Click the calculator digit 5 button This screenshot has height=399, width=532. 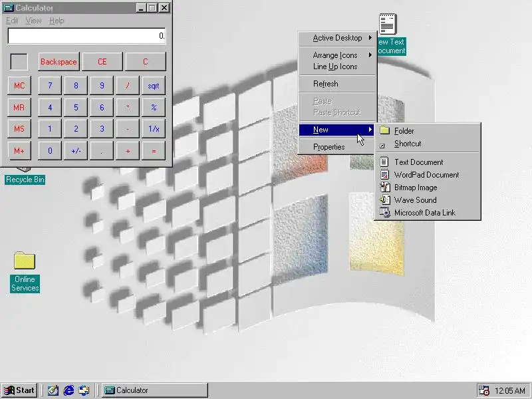(76, 108)
